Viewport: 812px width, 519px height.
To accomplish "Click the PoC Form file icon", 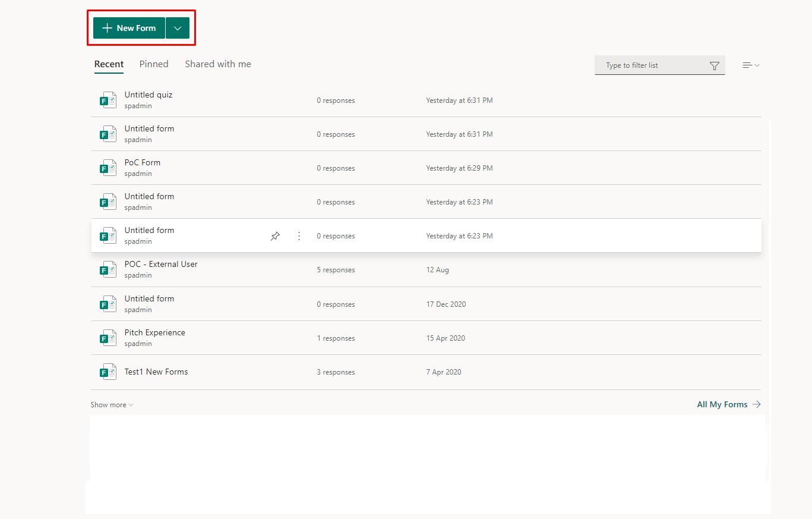I will point(108,168).
